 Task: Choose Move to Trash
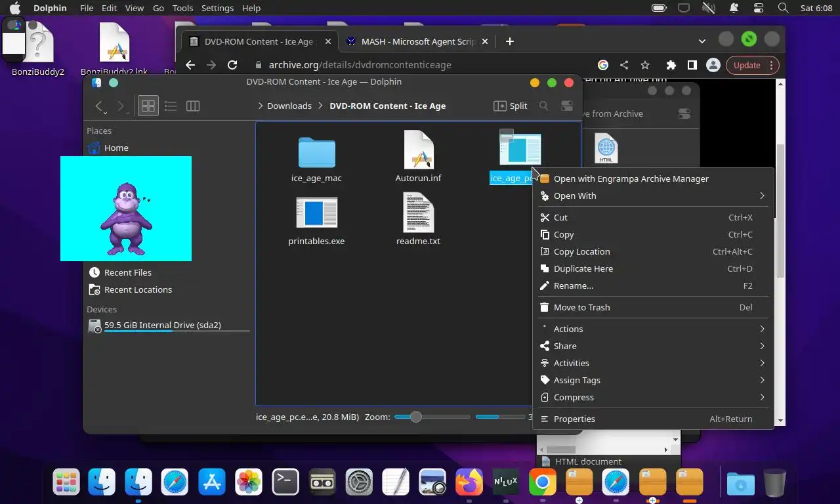pos(654,307)
